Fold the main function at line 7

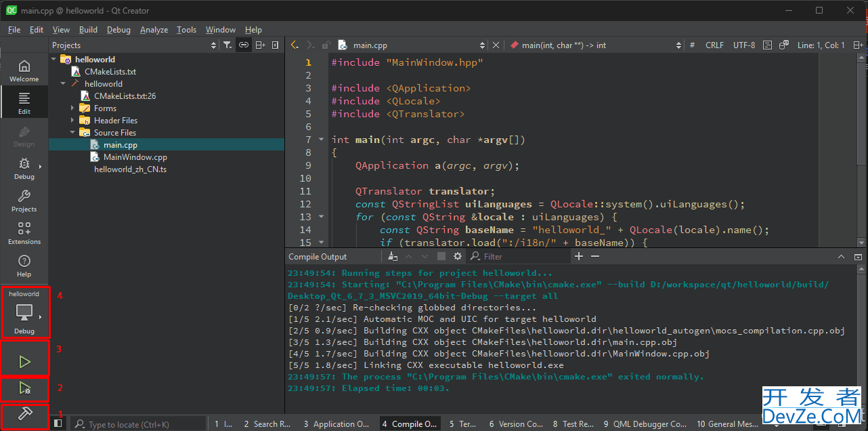click(321, 140)
